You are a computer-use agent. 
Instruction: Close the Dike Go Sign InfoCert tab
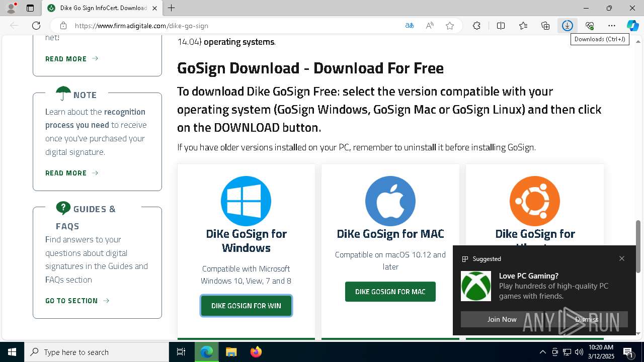click(155, 8)
